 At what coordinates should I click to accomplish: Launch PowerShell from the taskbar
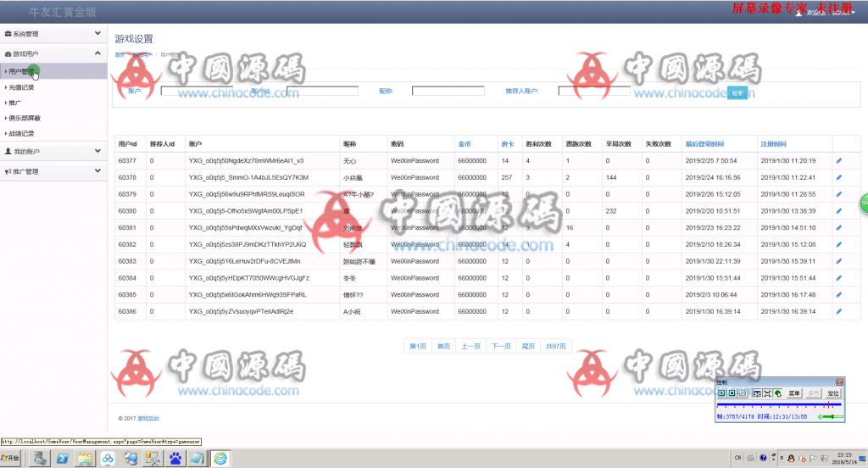coord(63,458)
